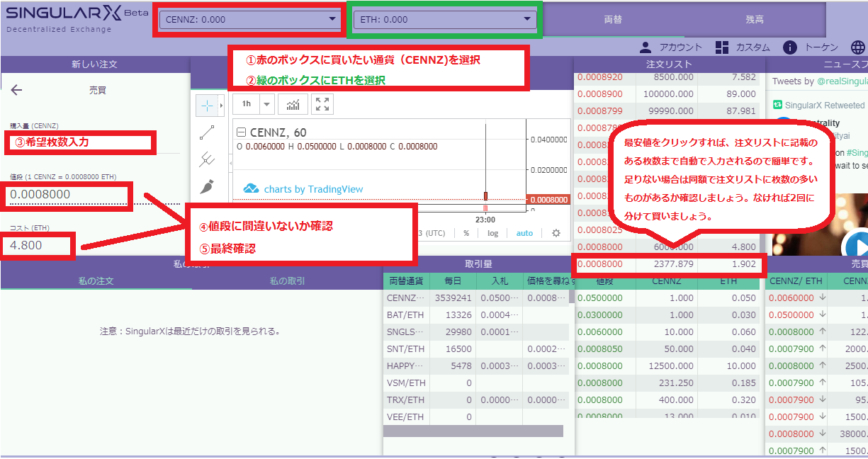Screen dimensions: 868x459
Task: Expand the 1h interval dropdown arrow
Action: [267, 104]
